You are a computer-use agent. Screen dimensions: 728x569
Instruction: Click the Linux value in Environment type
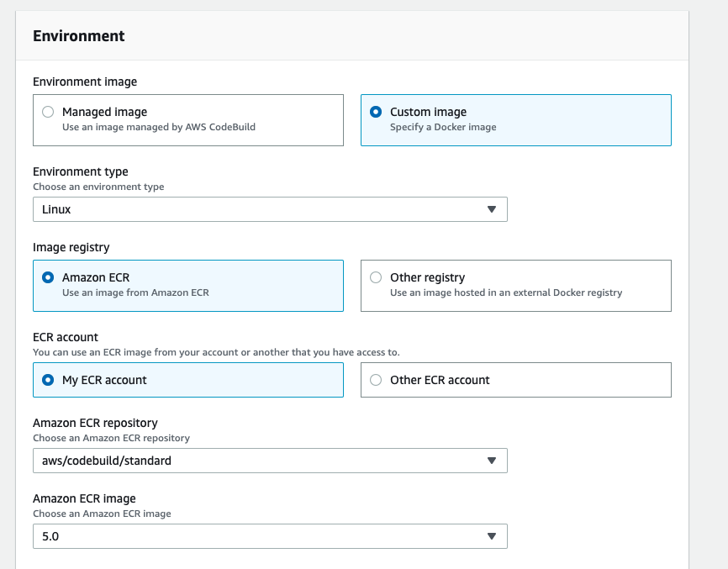click(x=56, y=209)
